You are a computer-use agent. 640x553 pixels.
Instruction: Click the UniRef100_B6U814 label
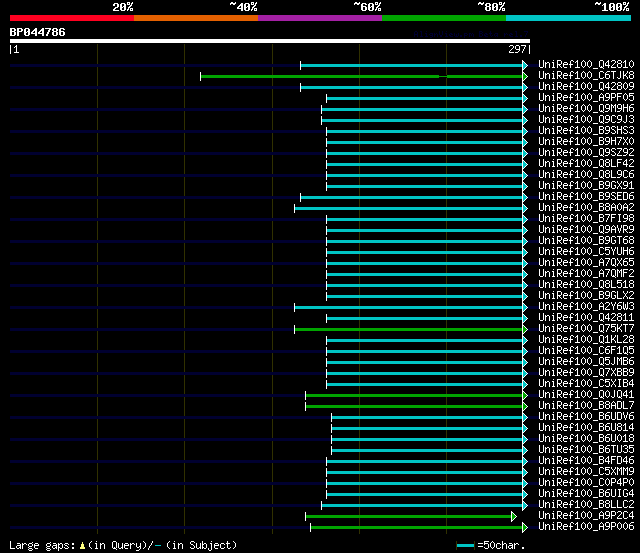pos(586,428)
